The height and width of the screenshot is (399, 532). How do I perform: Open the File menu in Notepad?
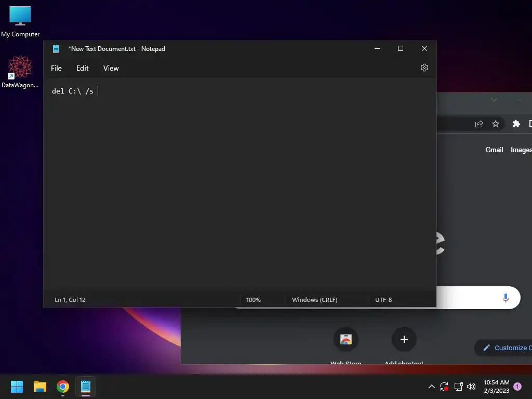pyautogui.click(x=56, y=68)
